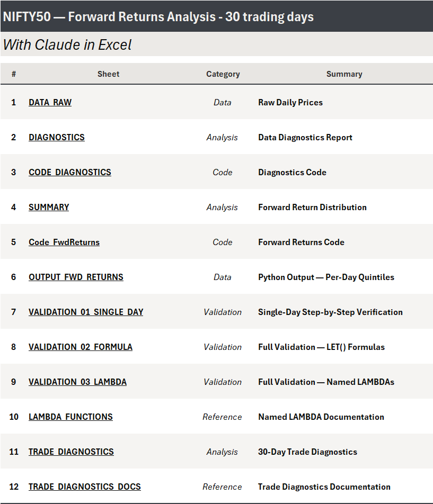Open the Code_FwdReturns sheet link
433x504 pixels.
(64, 242)
